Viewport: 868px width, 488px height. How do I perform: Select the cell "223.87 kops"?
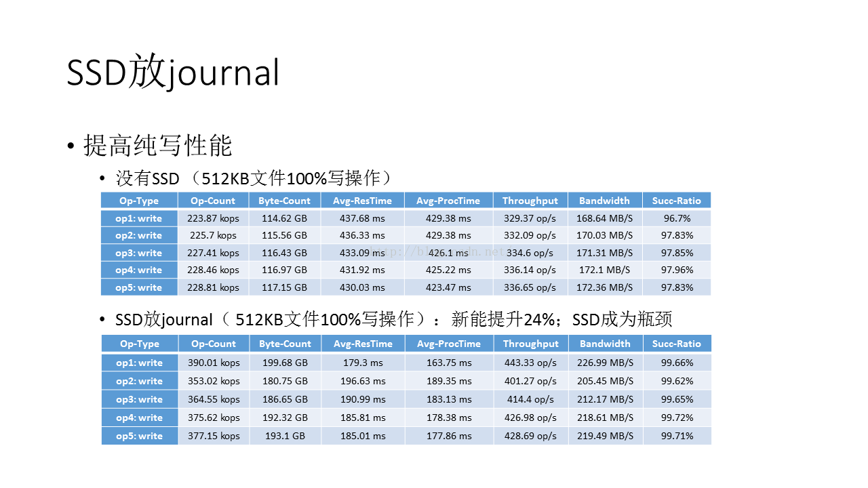pyautogui.click(x=213, y=218)
